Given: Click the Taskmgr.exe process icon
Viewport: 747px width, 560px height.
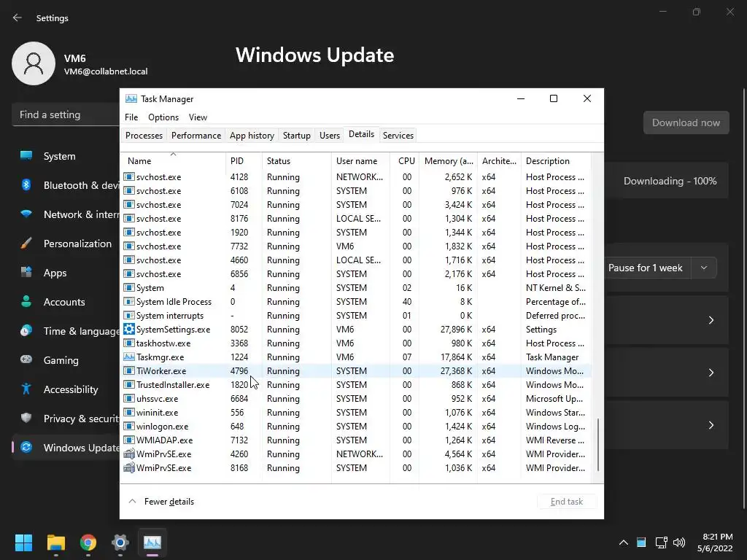Looking at the screenshot, I should [x=129, y=357].
